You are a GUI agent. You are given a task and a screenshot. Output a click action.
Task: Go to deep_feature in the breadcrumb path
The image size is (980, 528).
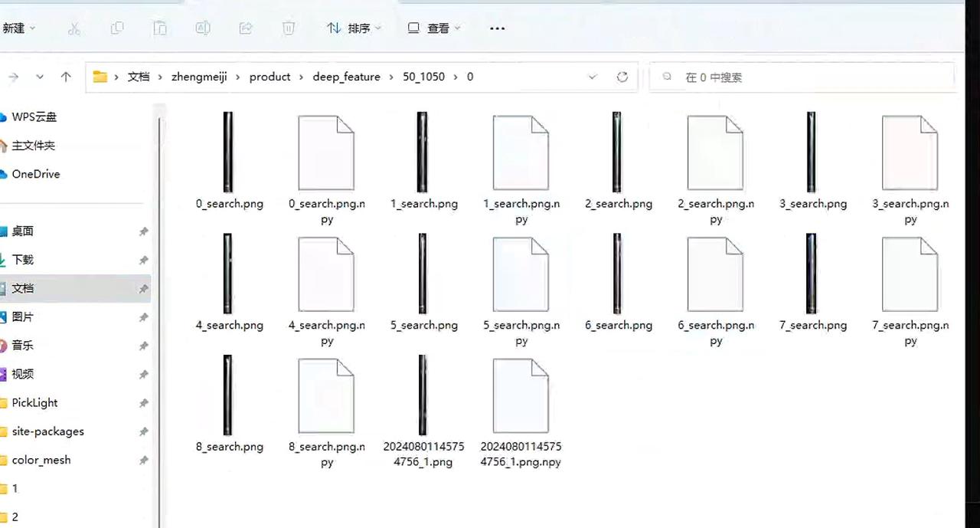click(x=346, y=77)
